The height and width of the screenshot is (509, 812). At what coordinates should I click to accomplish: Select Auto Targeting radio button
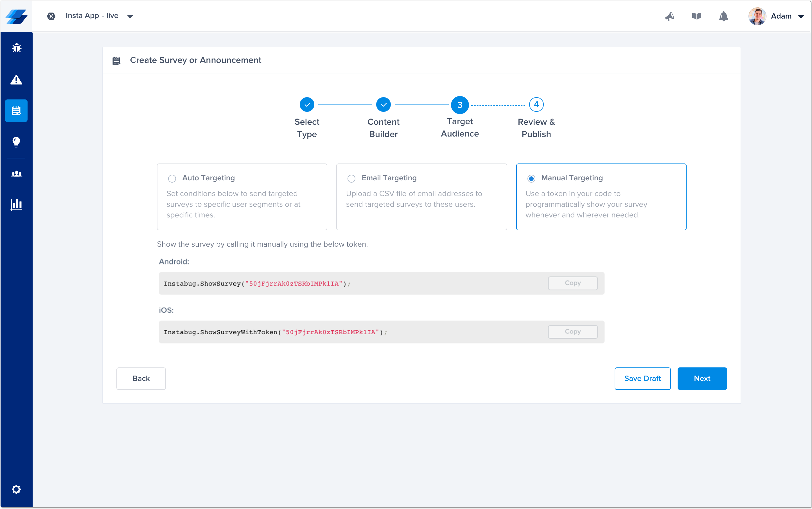click(172, 178)
